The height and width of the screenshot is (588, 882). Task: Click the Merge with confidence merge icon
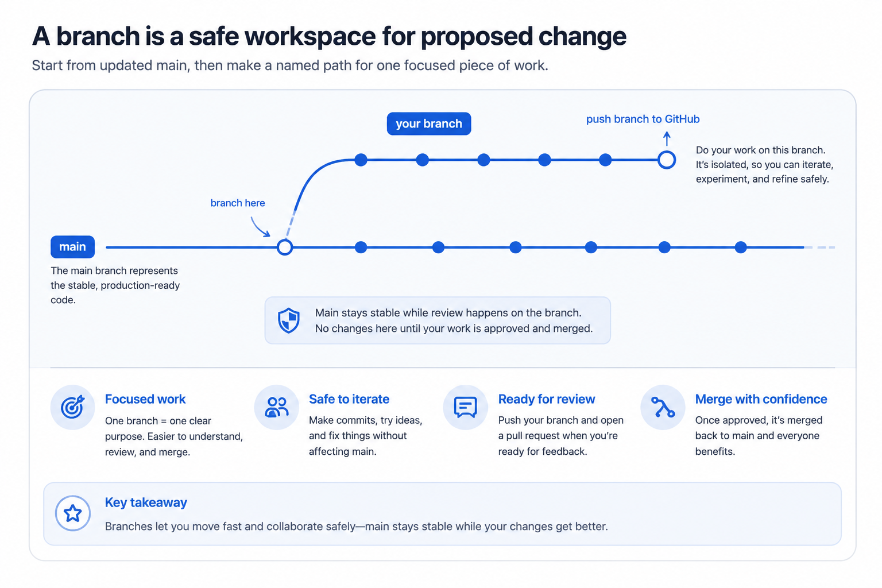[663, 407]
